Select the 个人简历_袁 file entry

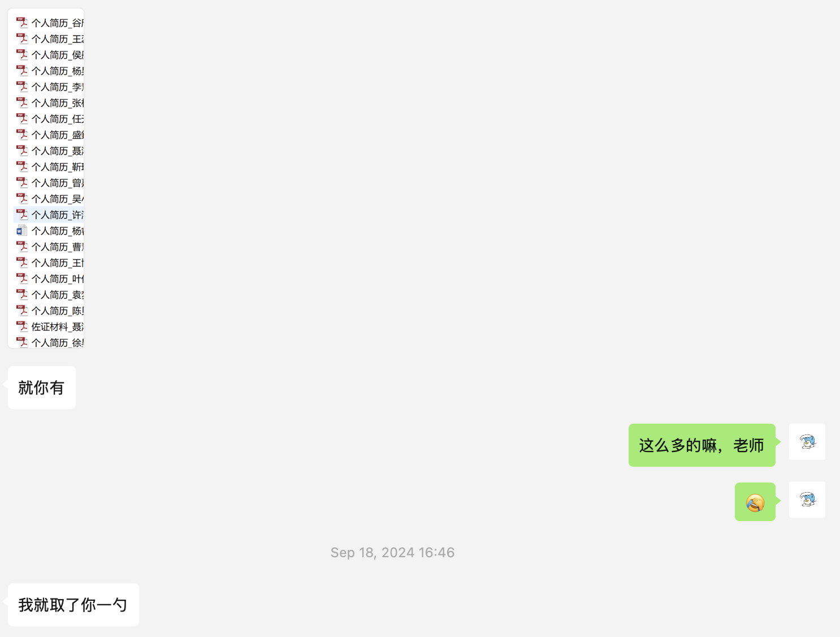click(x=49, y=295)
